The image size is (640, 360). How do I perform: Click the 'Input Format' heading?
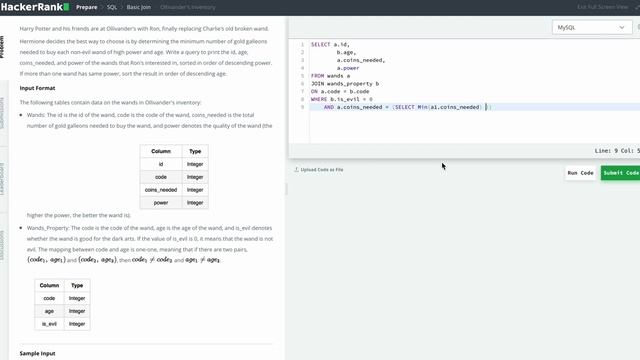click(x=37, y=88)
